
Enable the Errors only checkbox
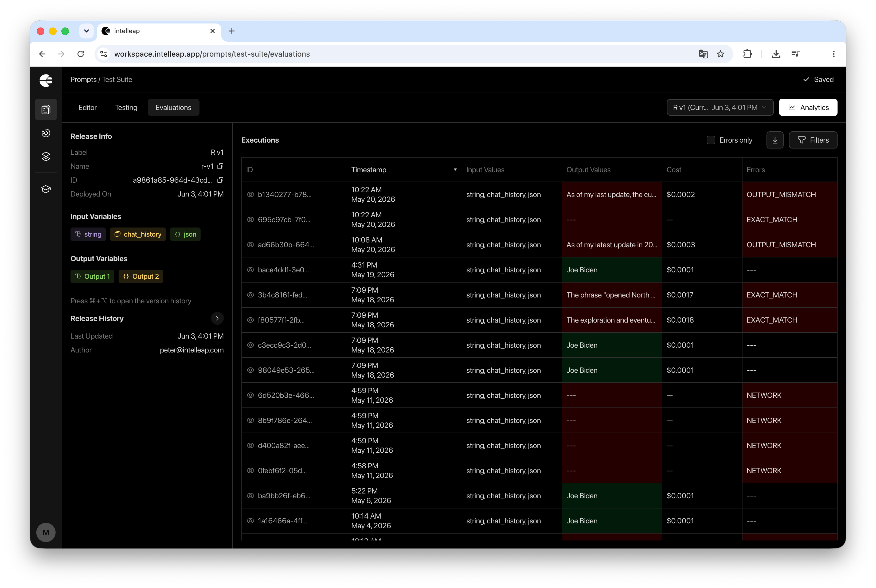click(711, 140)
